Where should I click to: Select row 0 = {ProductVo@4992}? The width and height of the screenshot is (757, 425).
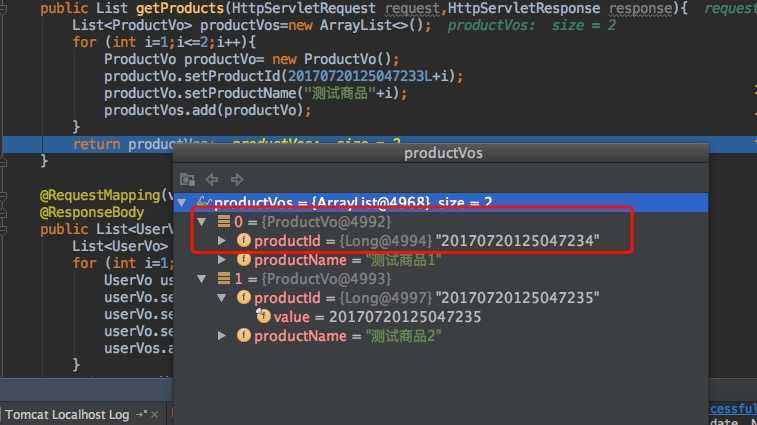(441, 222)
